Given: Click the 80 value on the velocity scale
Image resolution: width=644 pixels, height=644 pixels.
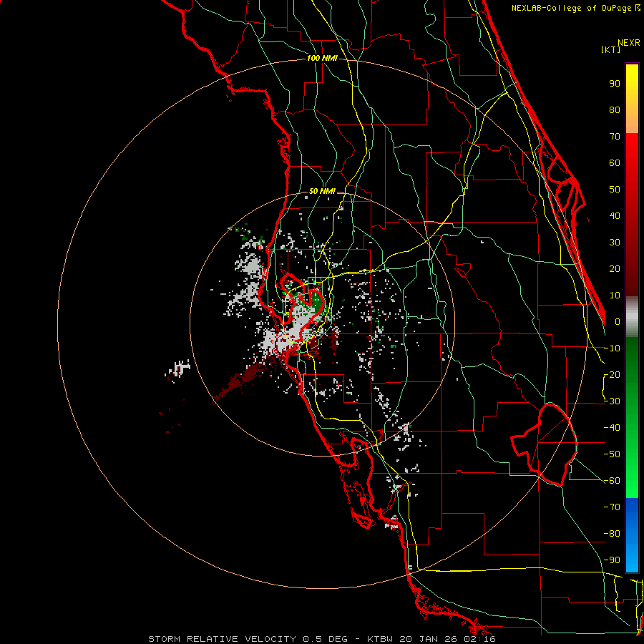Looking at the screenshot, I should click(615, 110).
